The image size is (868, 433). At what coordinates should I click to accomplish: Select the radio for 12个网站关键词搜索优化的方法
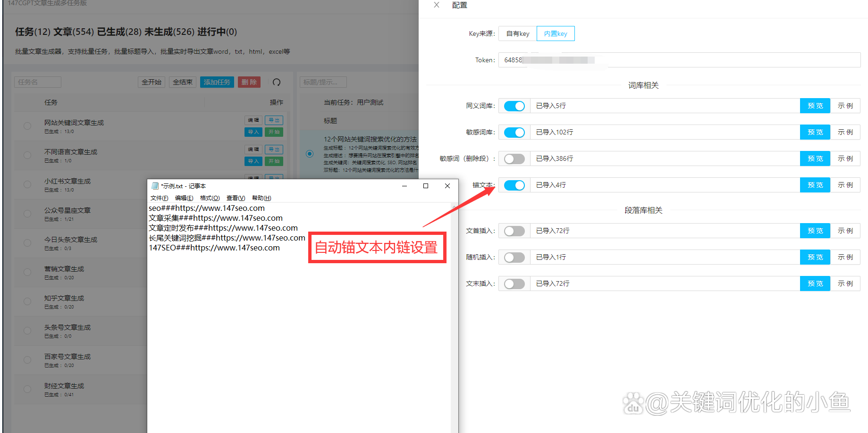tap(309, 153)
